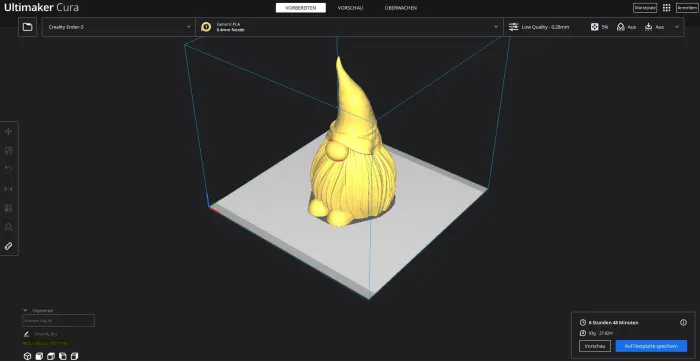The image size is (700, 361).
Task: Switch to the Vorschau tab
Action: [350, 8]
